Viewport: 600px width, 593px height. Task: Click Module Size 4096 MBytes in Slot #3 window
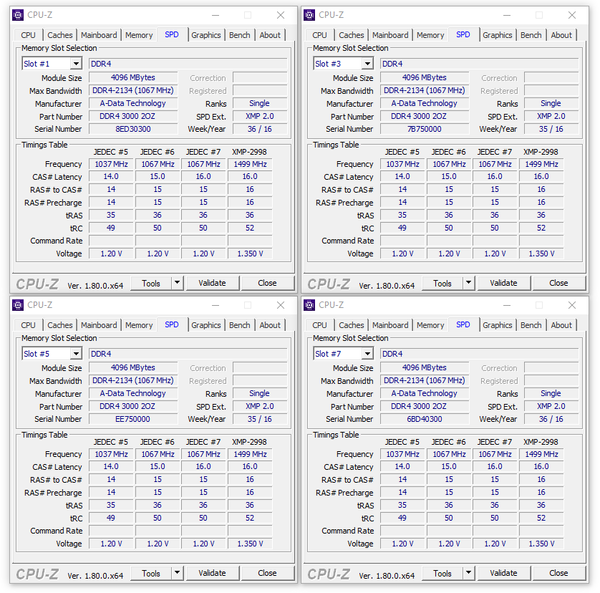(x=424, y=77)
